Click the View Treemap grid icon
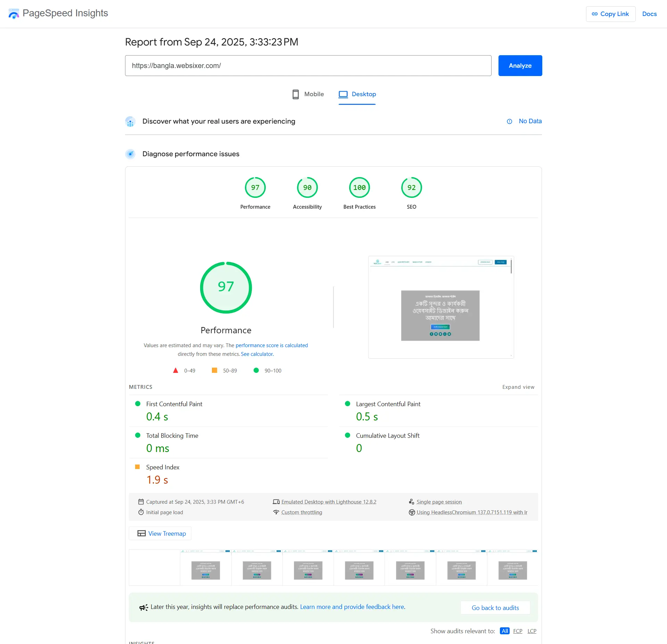This screenshot has height=644, width=667. coord(141,533)
